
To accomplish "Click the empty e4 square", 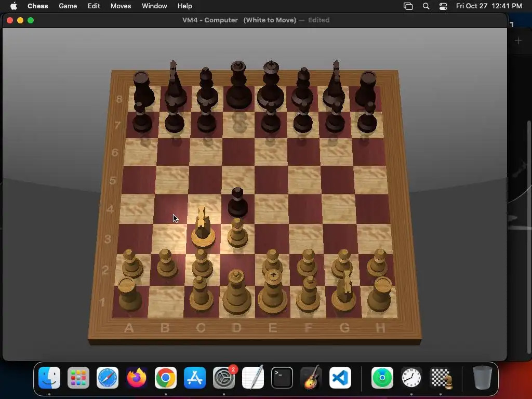I will [x=271, y=209].
